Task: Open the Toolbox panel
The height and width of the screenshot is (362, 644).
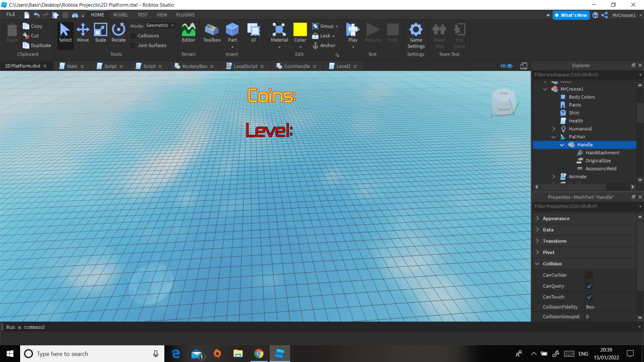Action: (212, 33)
